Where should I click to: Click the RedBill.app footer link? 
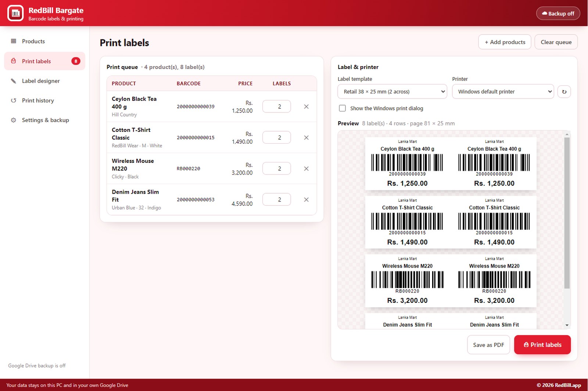559,385
